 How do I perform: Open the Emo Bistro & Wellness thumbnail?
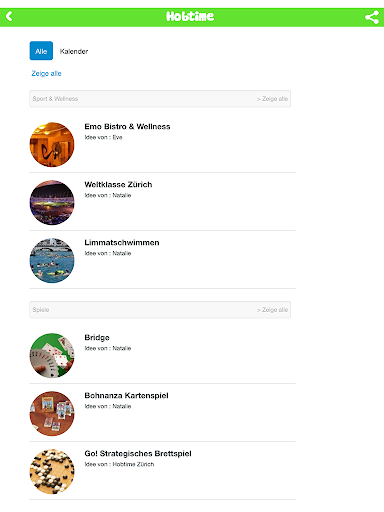click(52, 145)
